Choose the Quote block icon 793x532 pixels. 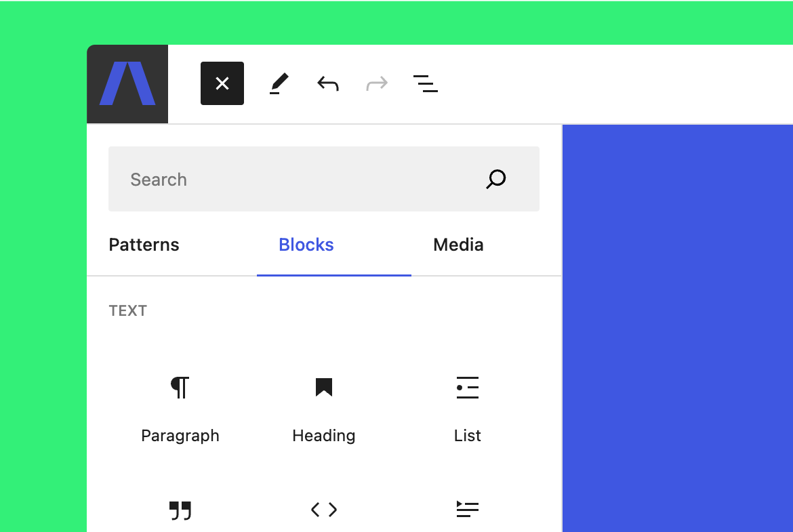[x=180, y=510]
